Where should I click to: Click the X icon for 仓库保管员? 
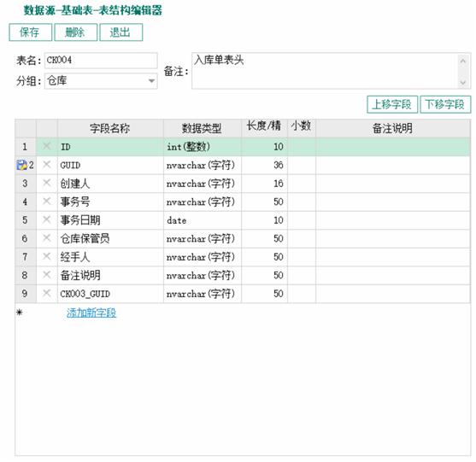coord(46,238)
